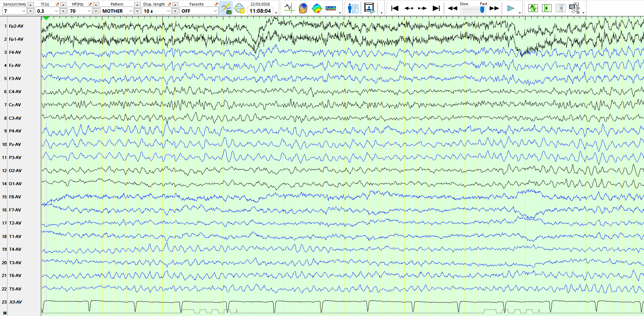Viewport: 644px width, 316px height.
Task: Toggle the 50 Hz notch filter icon
Action: coord(226,8)
